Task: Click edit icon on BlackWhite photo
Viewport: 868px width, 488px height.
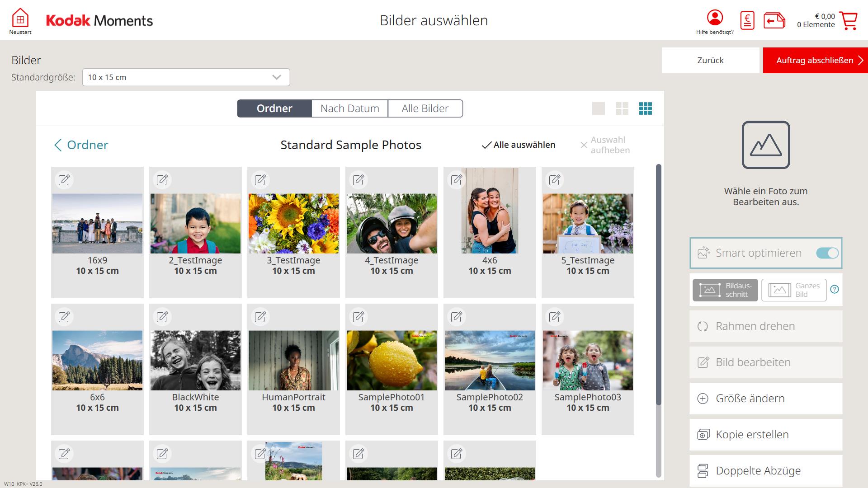Action: tap(162, 317)
